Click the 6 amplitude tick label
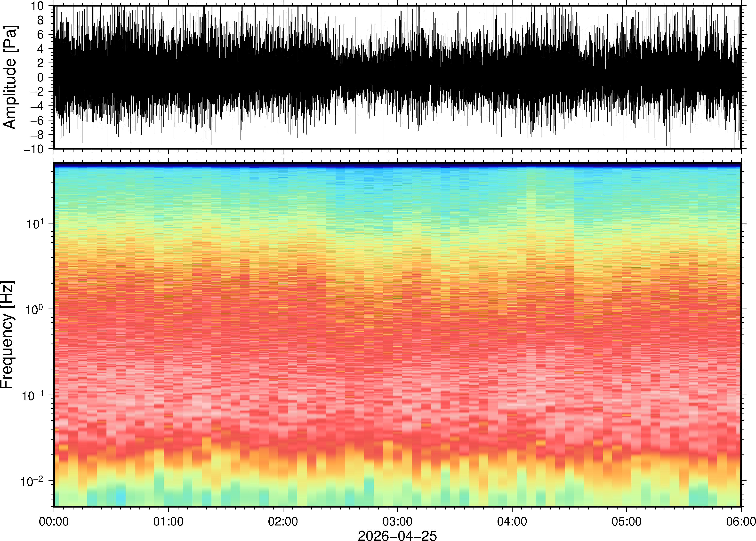 pos(40,35)
